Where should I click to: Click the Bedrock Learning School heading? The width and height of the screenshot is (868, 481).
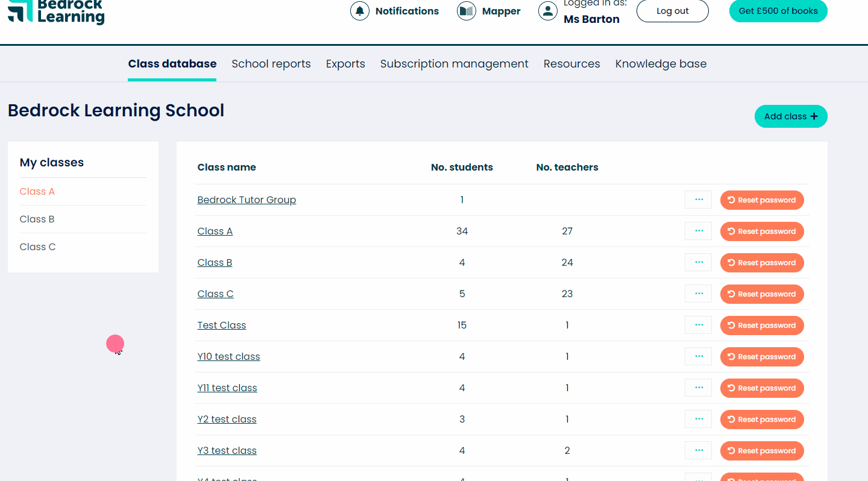coord(116,111)
